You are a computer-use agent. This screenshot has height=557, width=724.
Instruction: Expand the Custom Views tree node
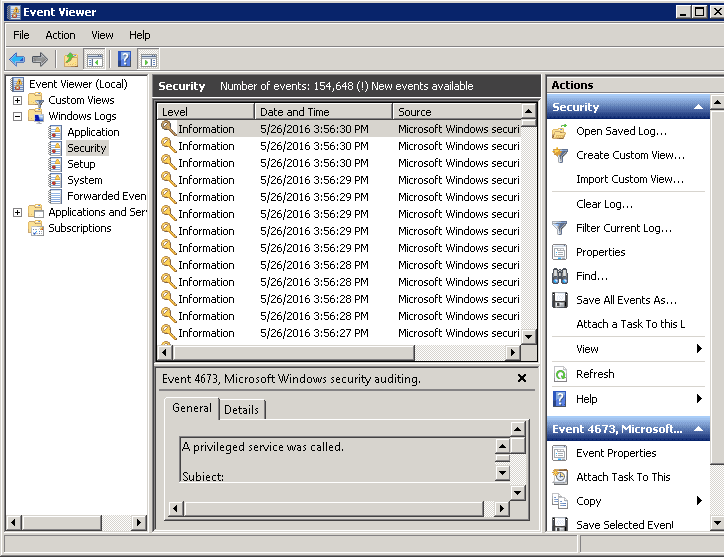(x=18, y=100)
